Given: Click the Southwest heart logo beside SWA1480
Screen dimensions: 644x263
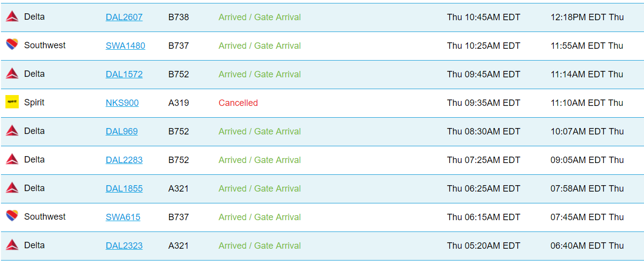Looking at the screenshot, I should pos(12,45).
